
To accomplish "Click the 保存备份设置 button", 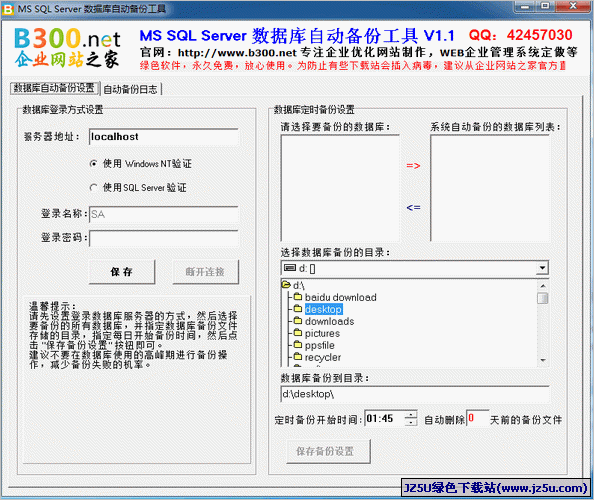I will 328,451.
